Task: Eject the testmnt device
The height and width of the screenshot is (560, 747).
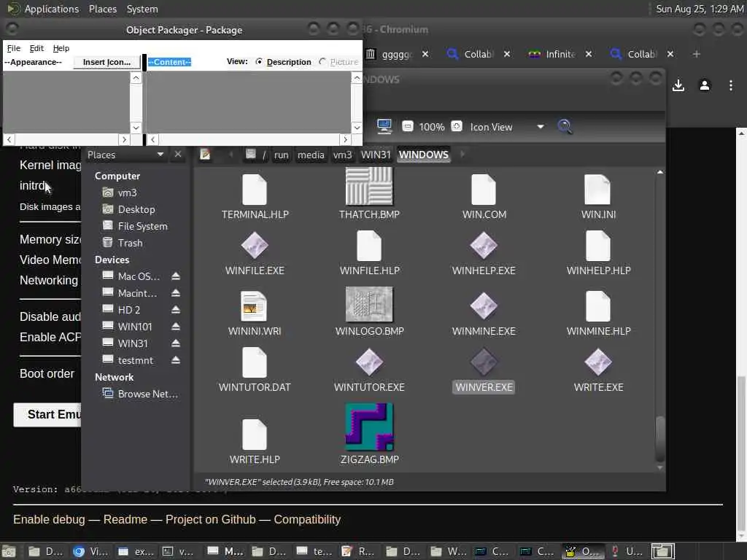Action: [176, 360]
